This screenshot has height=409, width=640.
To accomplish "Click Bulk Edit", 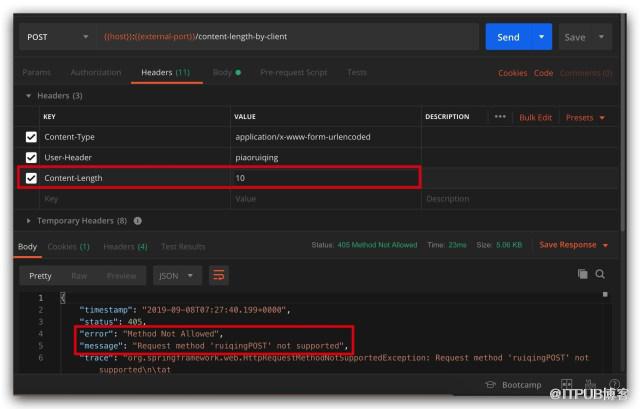I will tap(536, 118).
